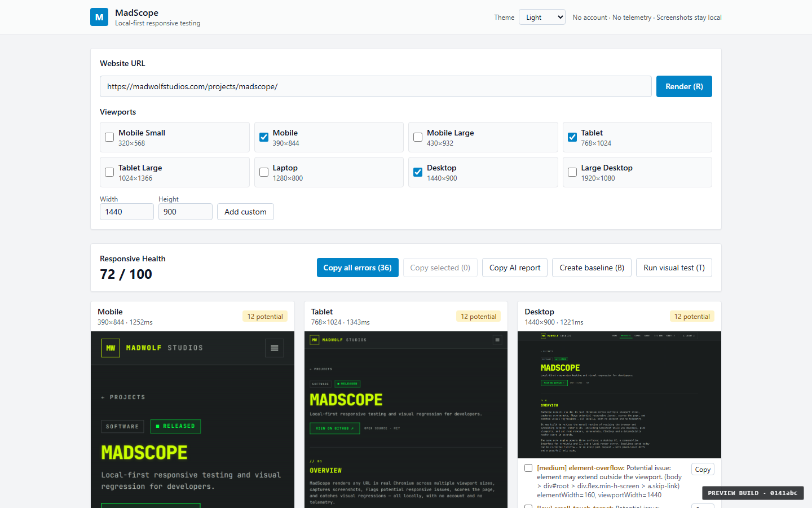Click the Desktop screenshot thumbnail
812x508 pixels.
click(x=619, y=395)
